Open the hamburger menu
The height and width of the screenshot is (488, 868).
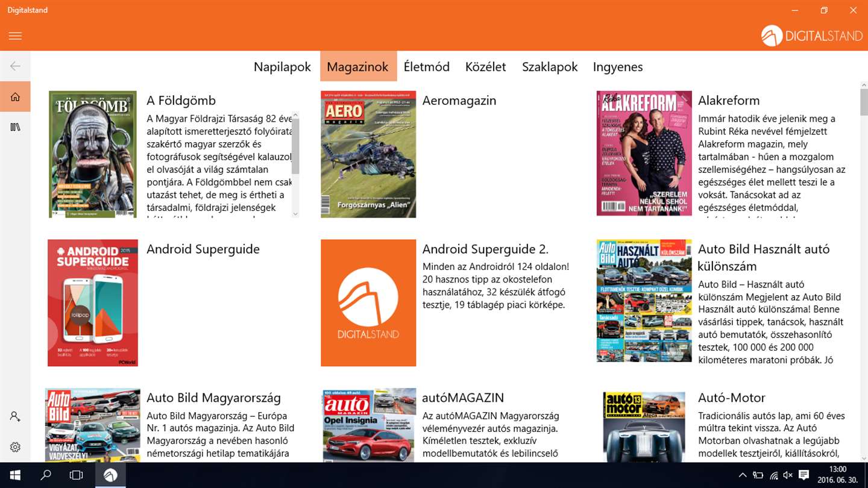[x=15, y=36]
